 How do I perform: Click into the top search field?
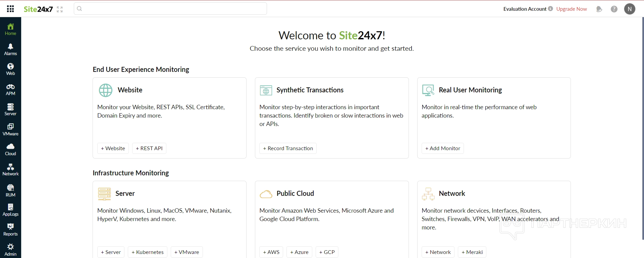[x=170, y=9]
